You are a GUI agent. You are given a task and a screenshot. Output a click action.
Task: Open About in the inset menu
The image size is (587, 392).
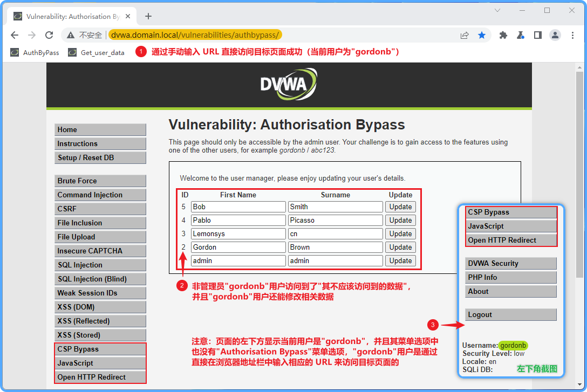[x=510, y=291]
